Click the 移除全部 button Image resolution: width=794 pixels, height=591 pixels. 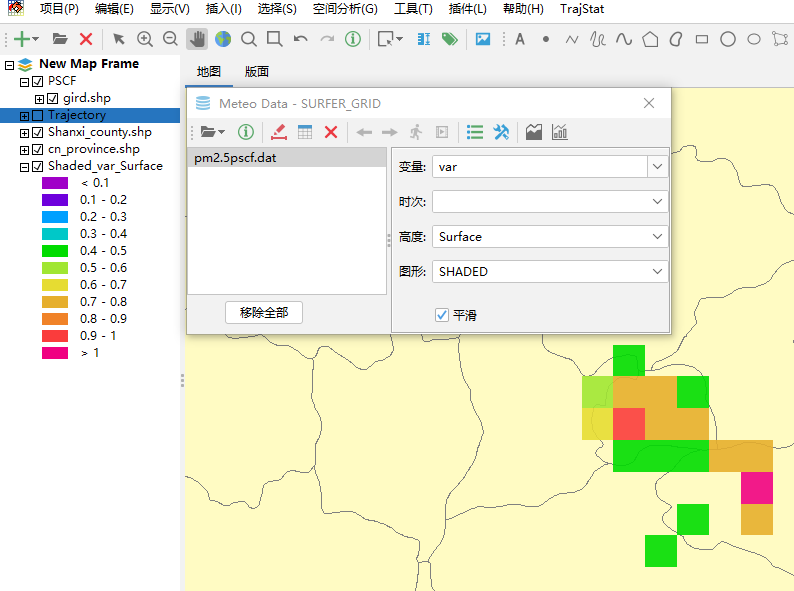coord(264,313)
